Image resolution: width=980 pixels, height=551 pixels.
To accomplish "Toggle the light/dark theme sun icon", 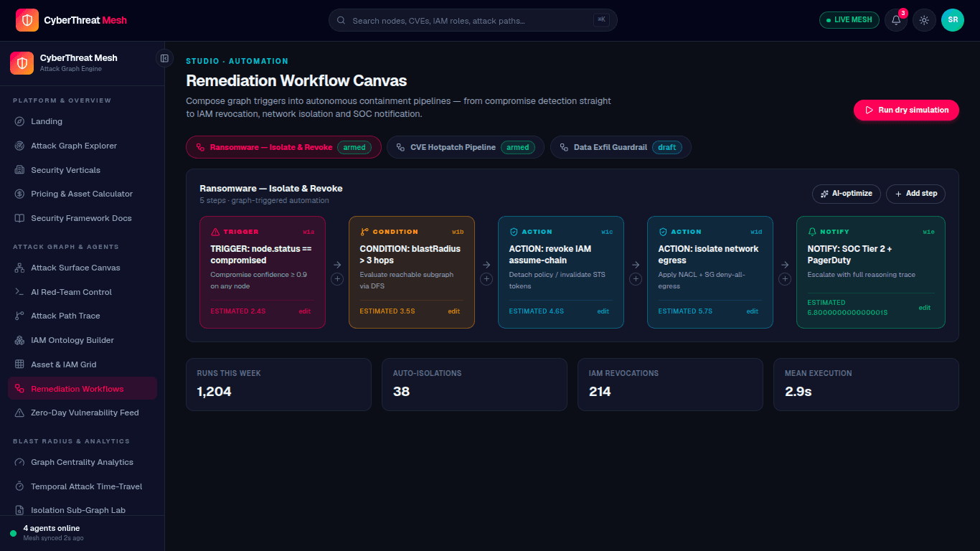I will coord(924,20).
